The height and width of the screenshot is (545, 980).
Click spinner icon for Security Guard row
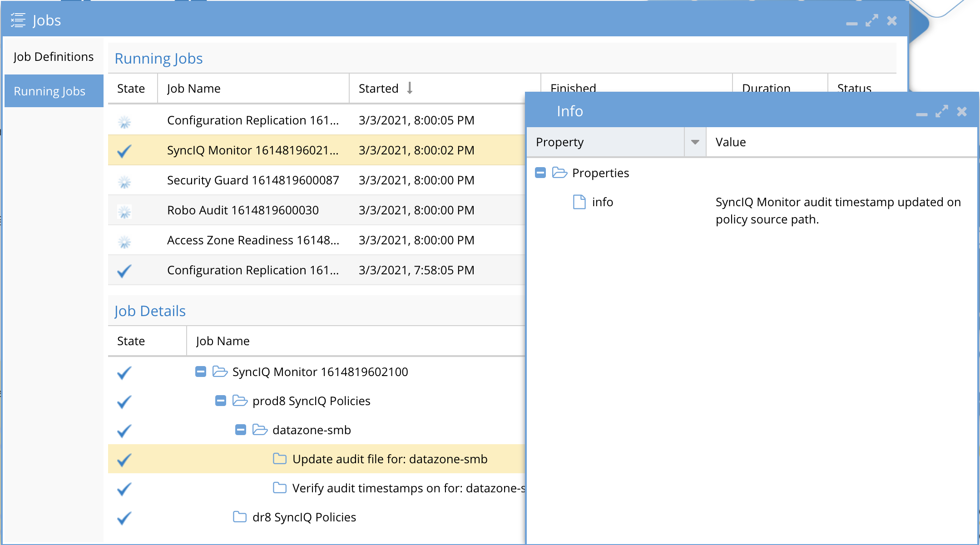click(x=124, y=182)
